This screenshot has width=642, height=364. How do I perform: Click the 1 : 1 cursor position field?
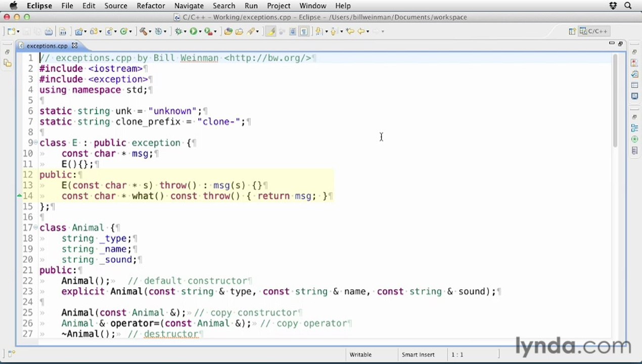(x=457, y=355)
